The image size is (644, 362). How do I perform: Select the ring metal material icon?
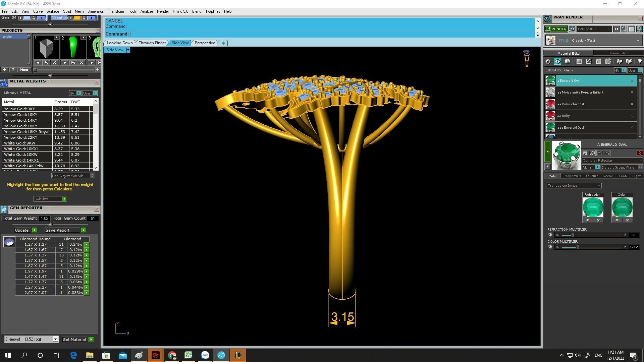[x=548, y=61]
